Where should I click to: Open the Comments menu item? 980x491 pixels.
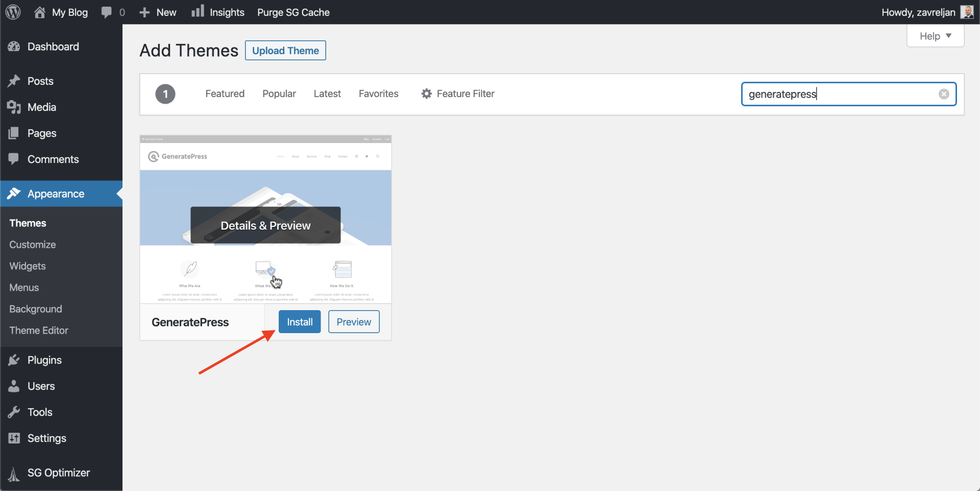pyautogui.click(x=61, y=159)
